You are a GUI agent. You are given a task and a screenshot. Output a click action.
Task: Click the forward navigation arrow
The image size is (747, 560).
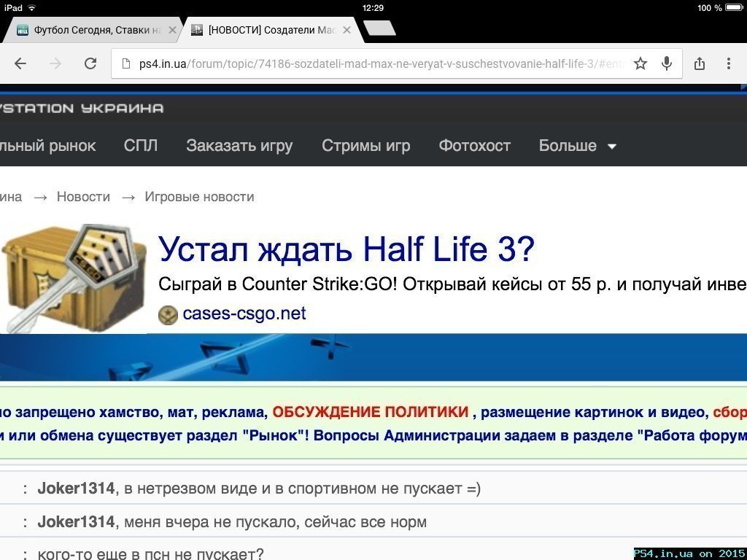55,63
